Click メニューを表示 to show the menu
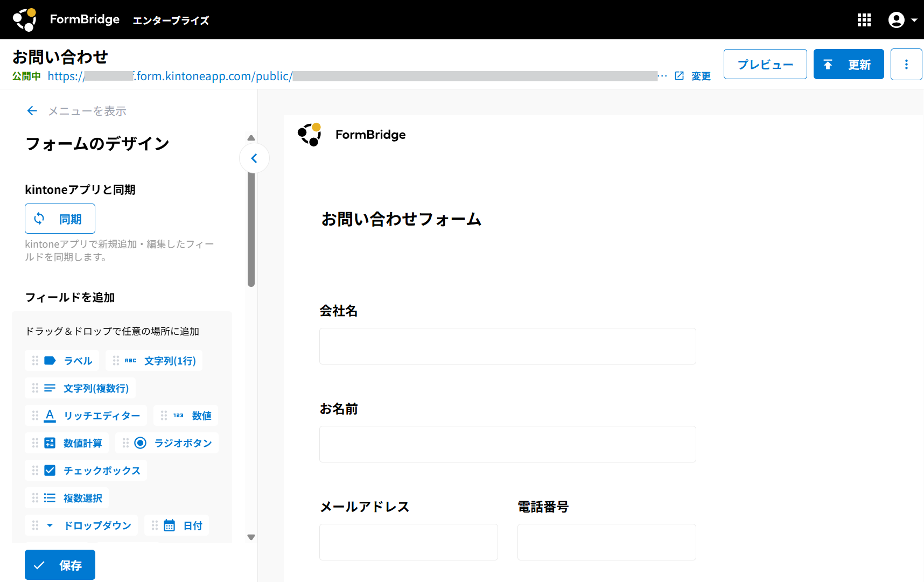 86,111
